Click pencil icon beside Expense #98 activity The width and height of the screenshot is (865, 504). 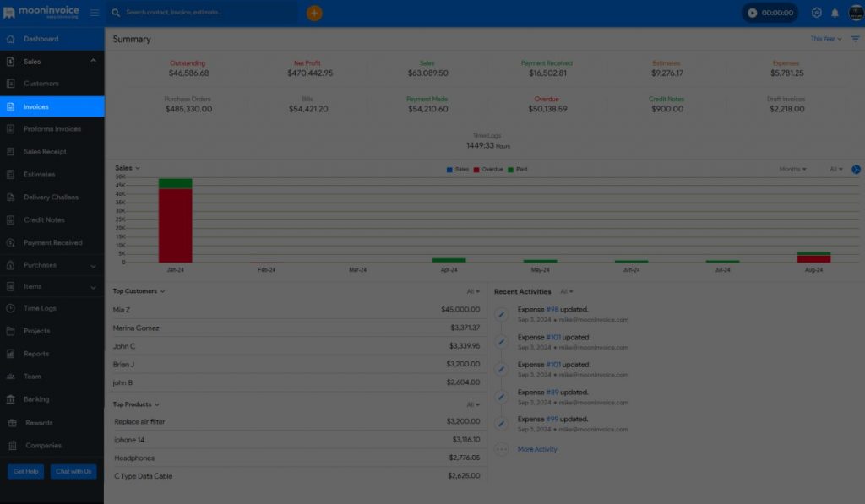(501, 314)
